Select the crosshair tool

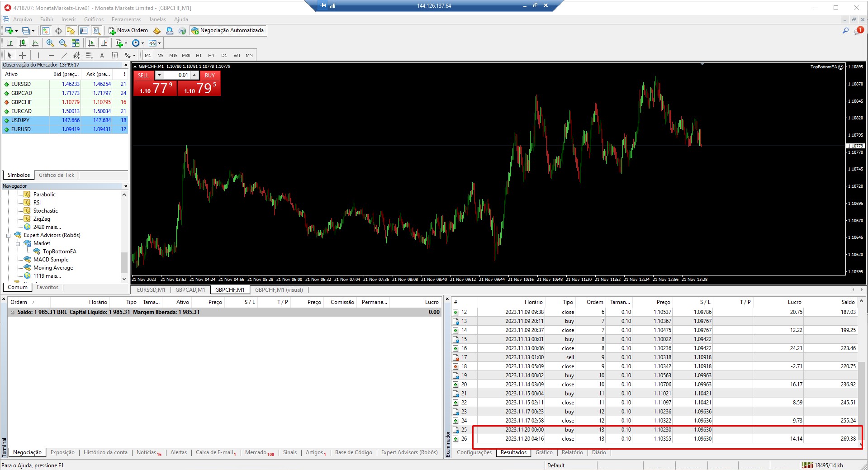pyautogui.click(x=22, y=55)
